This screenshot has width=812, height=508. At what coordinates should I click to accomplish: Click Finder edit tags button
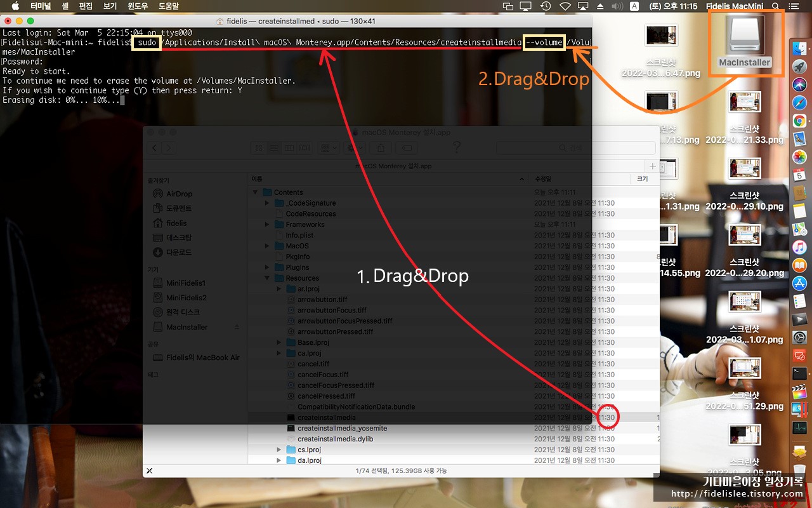pos(406,148)
